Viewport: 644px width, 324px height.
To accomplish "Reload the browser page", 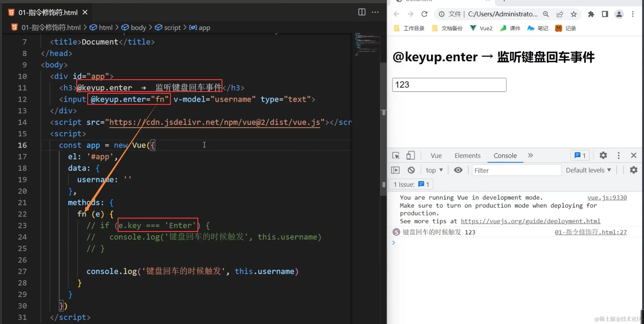I will pyautogui.click(x=424, y=14).
